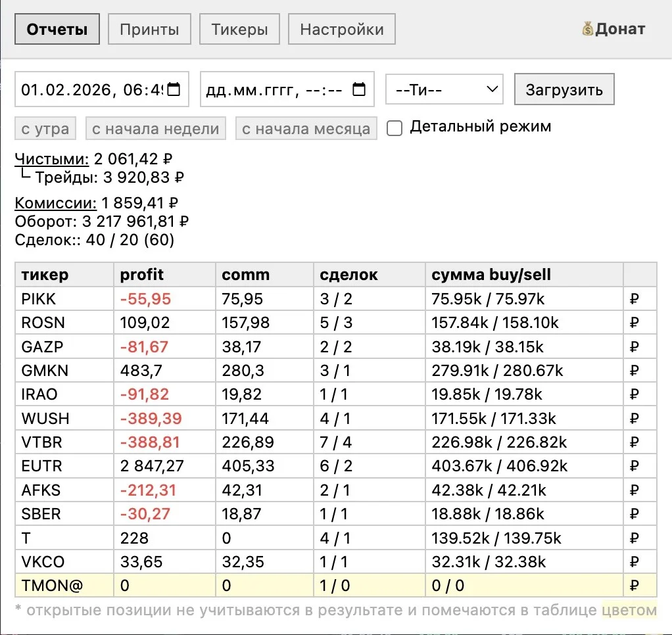The image size is (672, 635).
Task: Select the ROSN ticker cell
Action: (x=64, y=323)
